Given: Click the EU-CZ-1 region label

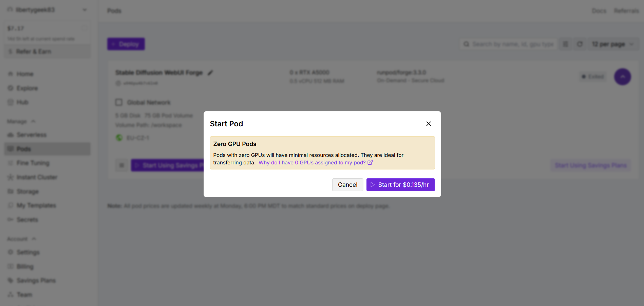Looking at the screenshot, I should [138, 138].
